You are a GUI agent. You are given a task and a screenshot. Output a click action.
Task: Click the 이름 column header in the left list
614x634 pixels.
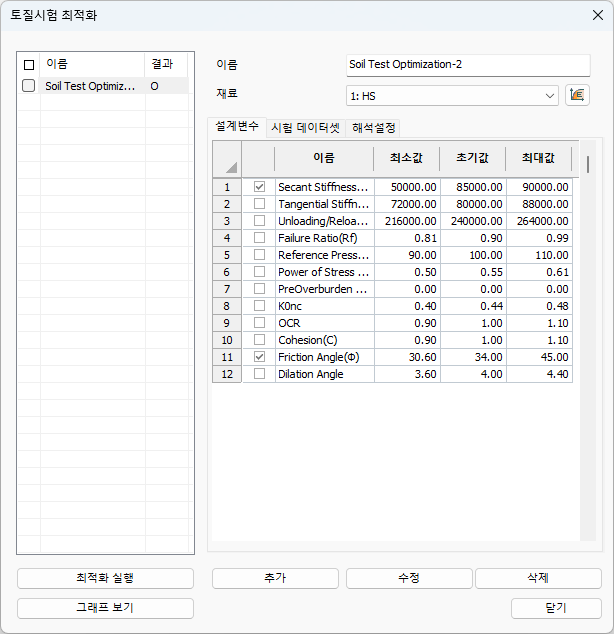point(92,64)
